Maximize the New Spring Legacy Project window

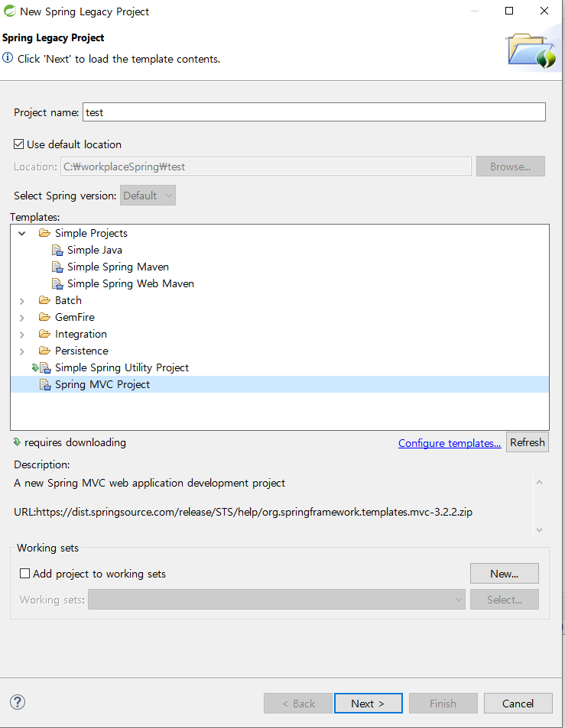[x=509, y=11]
